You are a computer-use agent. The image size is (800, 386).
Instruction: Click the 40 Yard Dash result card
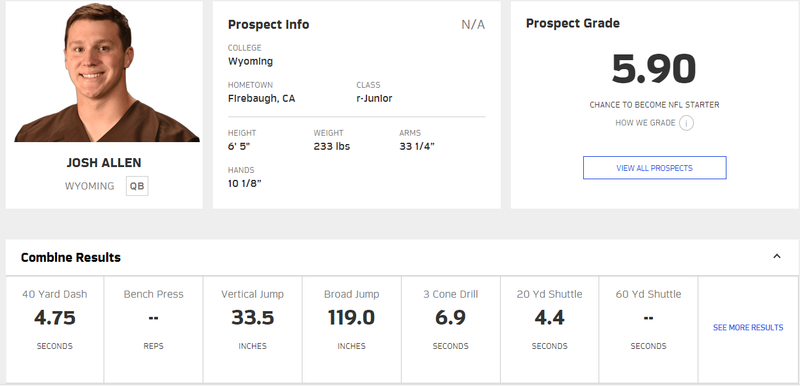(55, 329)
